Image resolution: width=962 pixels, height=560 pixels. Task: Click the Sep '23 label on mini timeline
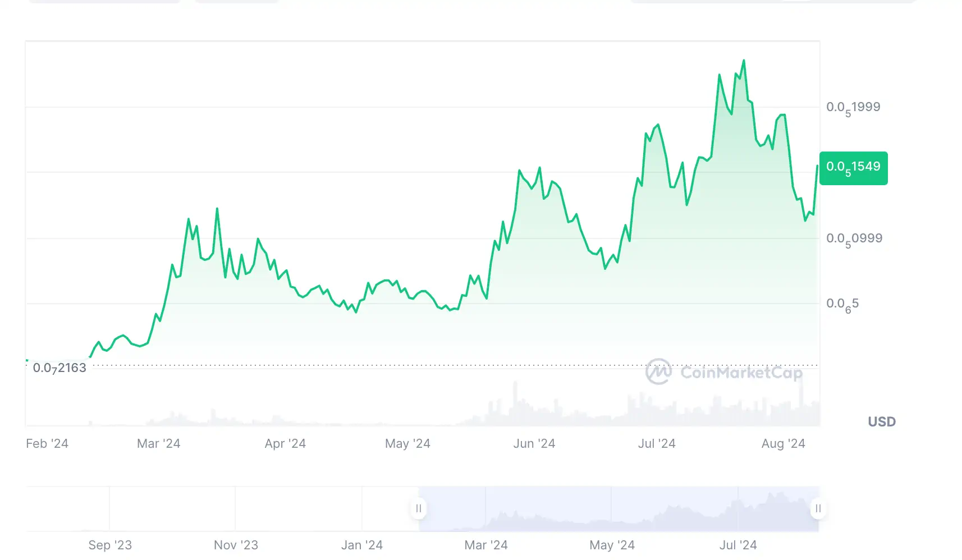[x=110, y=544]
